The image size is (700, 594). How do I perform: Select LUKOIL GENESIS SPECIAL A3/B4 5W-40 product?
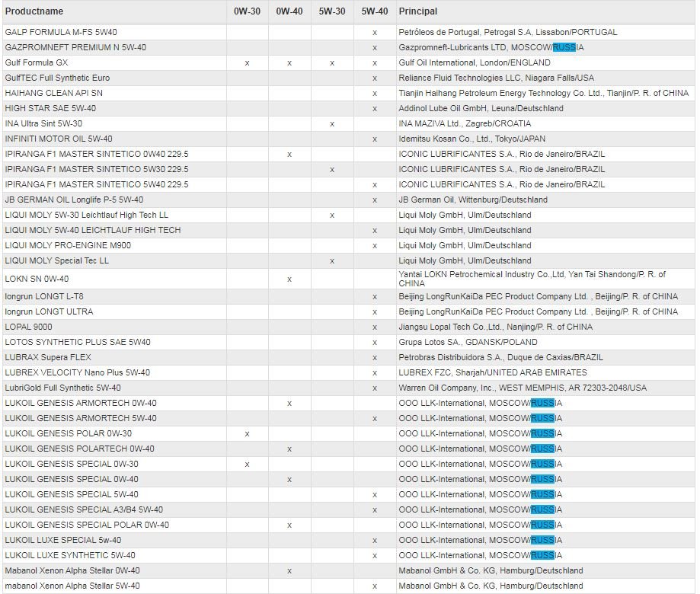(84, 509)
